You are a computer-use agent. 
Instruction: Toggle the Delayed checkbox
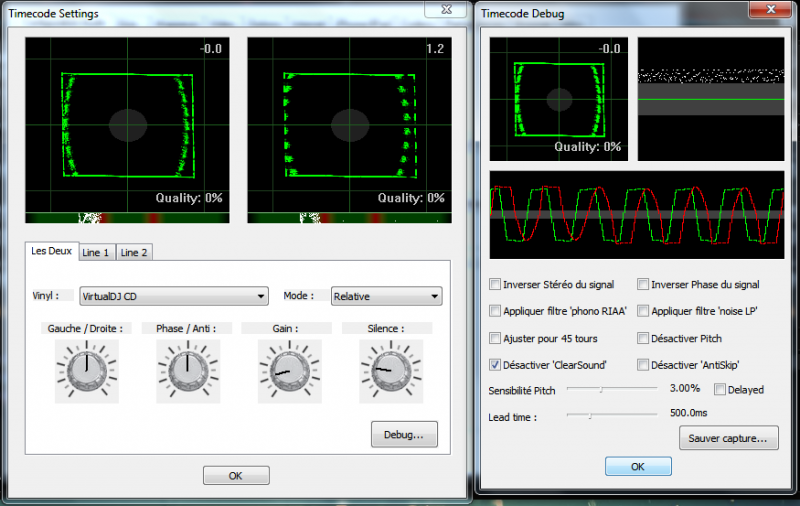721,389
